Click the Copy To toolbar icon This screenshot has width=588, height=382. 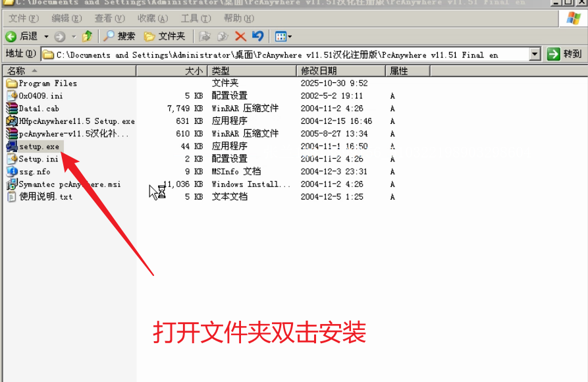click(x=223, y=36)
